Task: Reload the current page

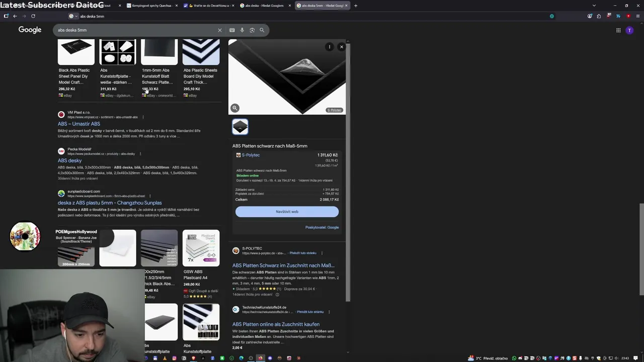Action: (x=33, y=16)
